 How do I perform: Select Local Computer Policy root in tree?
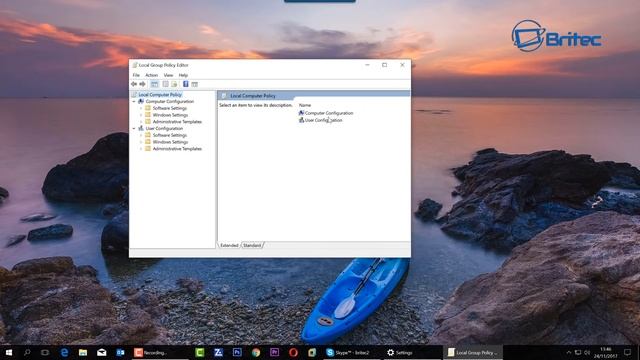pyautogui.click(x=160, y=95)
